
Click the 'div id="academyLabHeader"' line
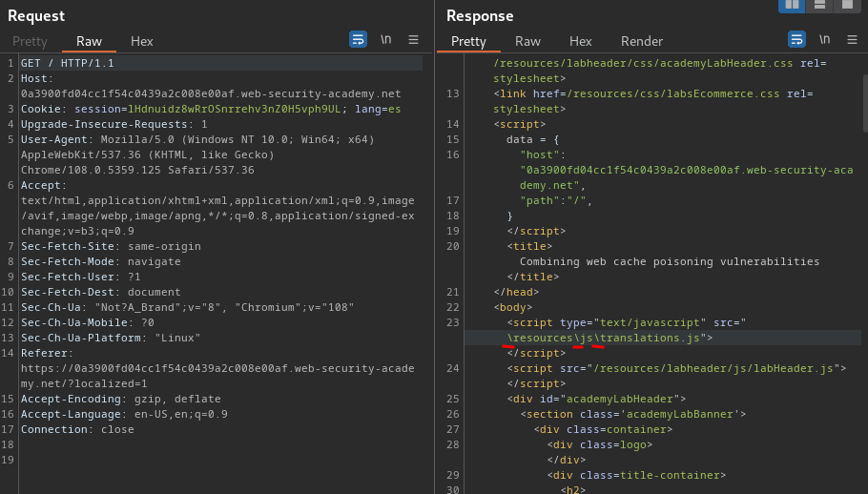596,399
